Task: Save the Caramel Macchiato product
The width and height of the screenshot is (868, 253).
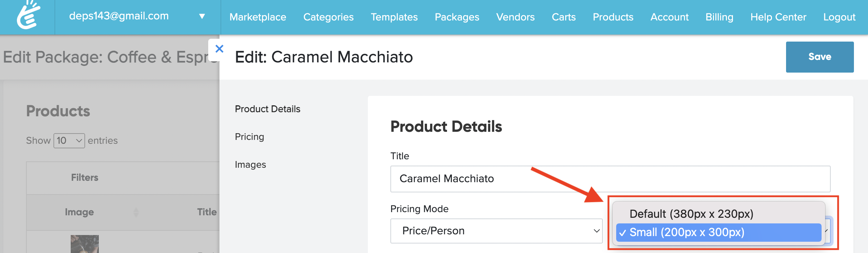Action: pyautogui.click(x=819, y=57)
